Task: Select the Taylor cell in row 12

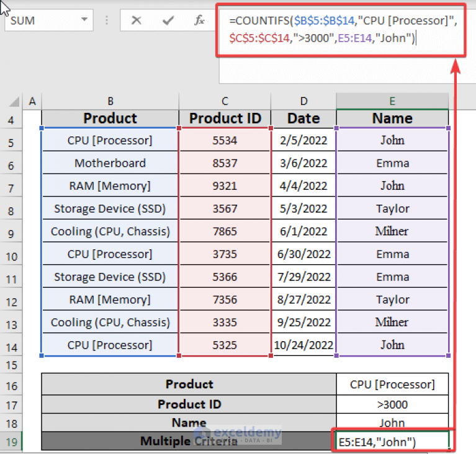Action: tap(392, 300)
